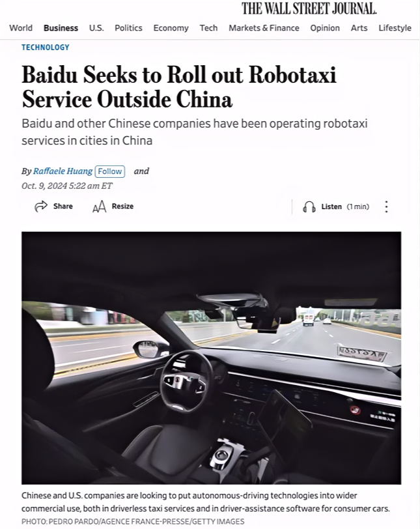The image size is (420, 529).
Task: Click the Share arrow icon
Action: pyautogui.click(x=41, y=206)
